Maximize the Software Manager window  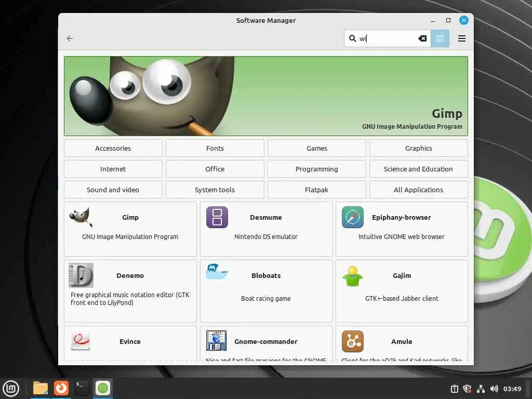448,20
